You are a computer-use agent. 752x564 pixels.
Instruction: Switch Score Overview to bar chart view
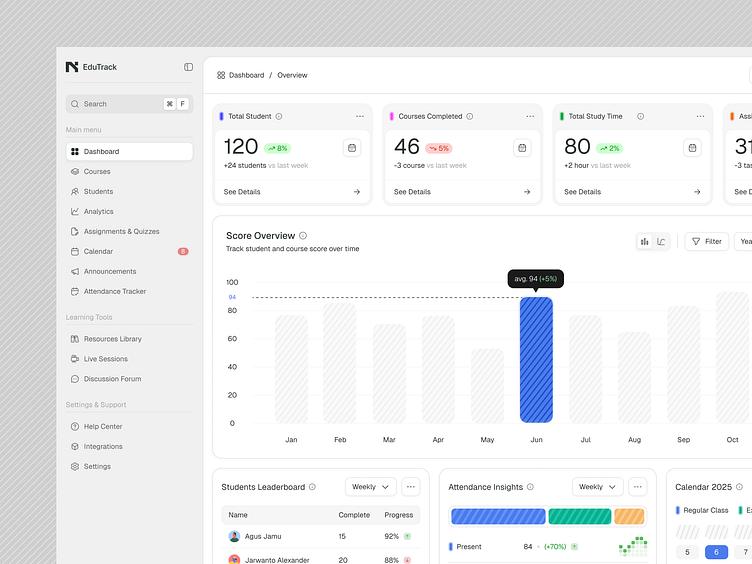pyautogui.click(x=645, y=242)
